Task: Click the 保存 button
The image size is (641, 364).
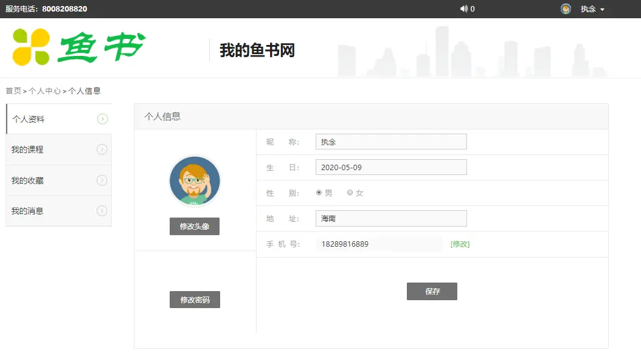Action: [x=432, y=291]
